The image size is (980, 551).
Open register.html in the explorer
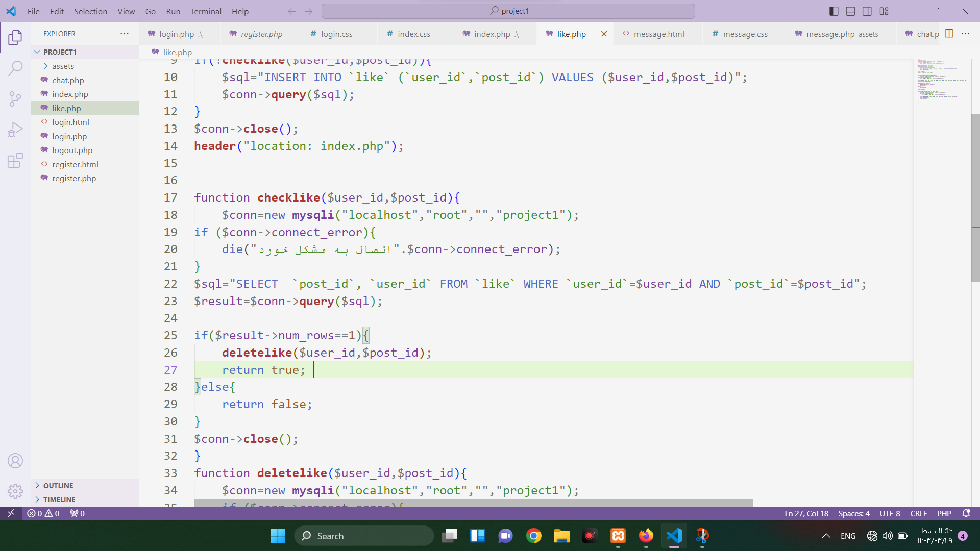pyautogui.click(x=85, y=164)
